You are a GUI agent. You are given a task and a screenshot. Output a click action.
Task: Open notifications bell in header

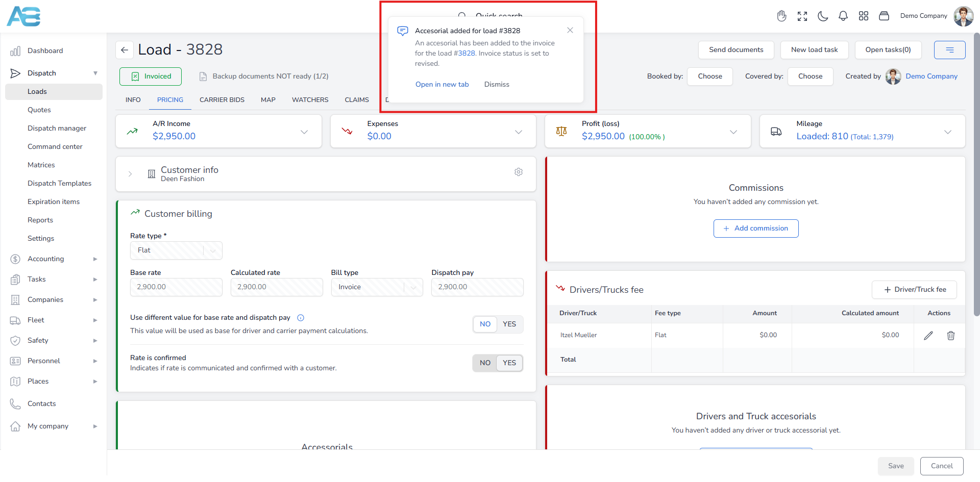click(843, 16)
